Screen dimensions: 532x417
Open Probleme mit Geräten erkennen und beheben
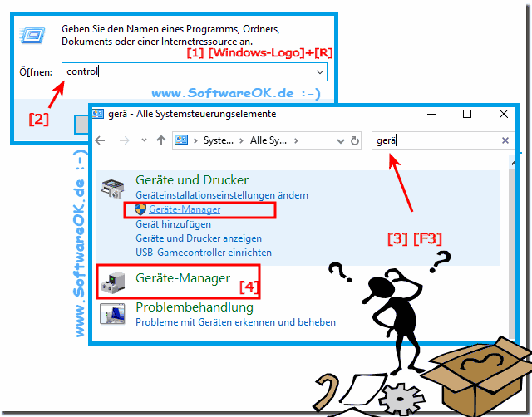[236, 322]
